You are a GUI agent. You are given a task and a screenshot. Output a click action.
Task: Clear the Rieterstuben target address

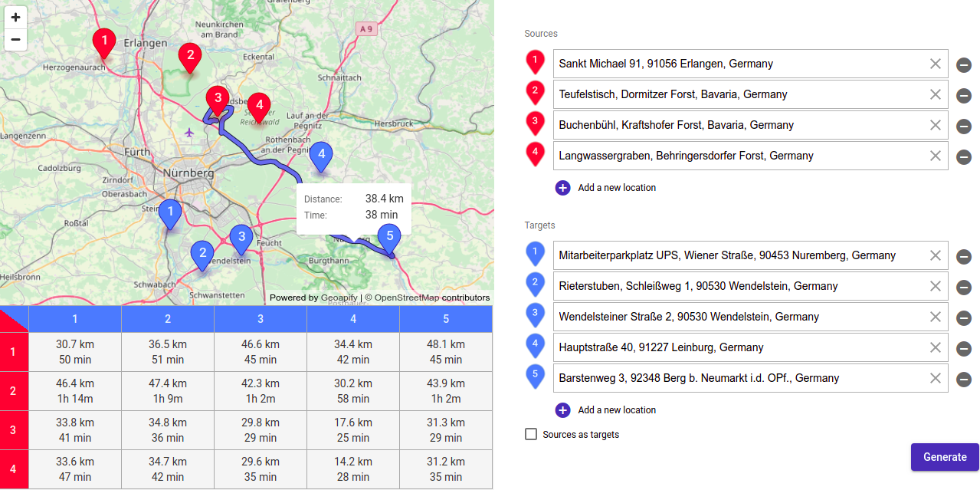935,286
